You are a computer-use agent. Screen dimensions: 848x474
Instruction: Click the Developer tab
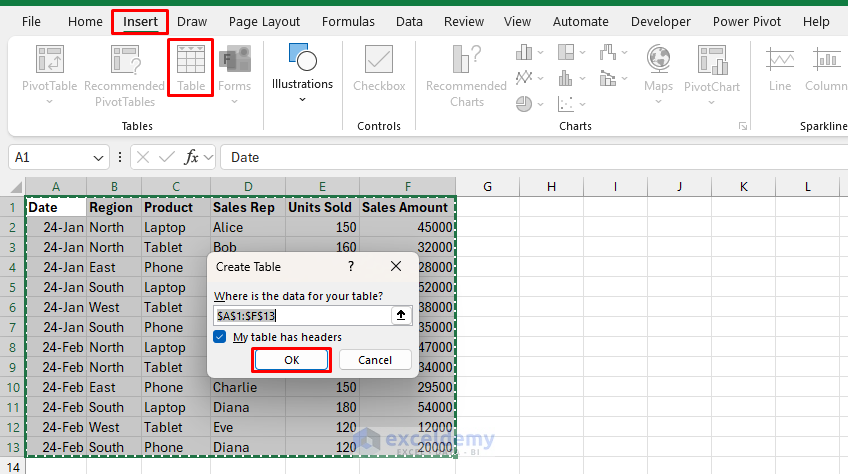(x=661, y=22)
